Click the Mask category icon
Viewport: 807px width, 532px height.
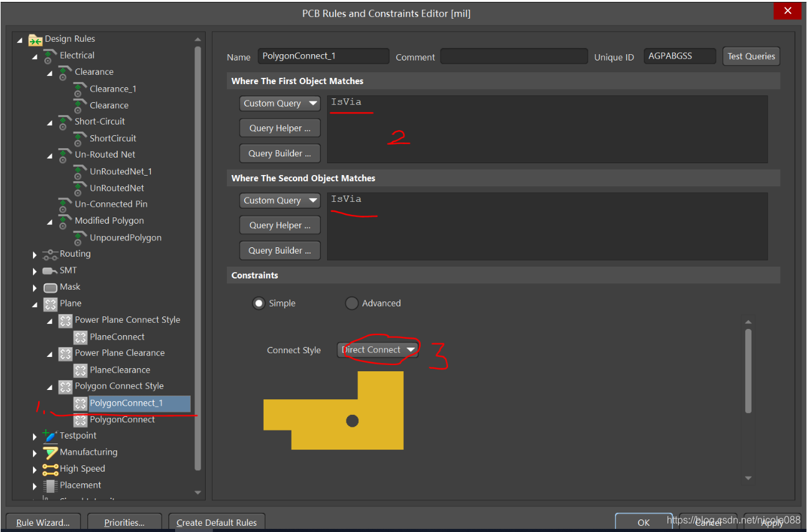[x=50, y=287]
